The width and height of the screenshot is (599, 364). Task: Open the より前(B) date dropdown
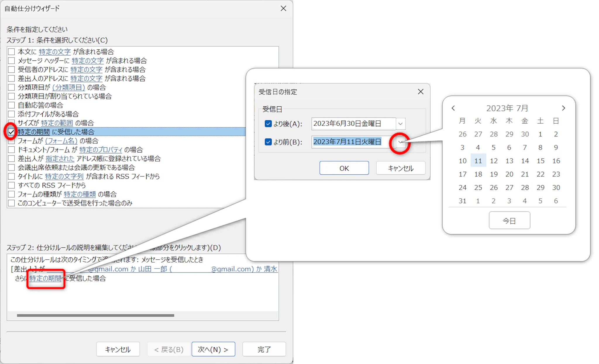point(400,142)
